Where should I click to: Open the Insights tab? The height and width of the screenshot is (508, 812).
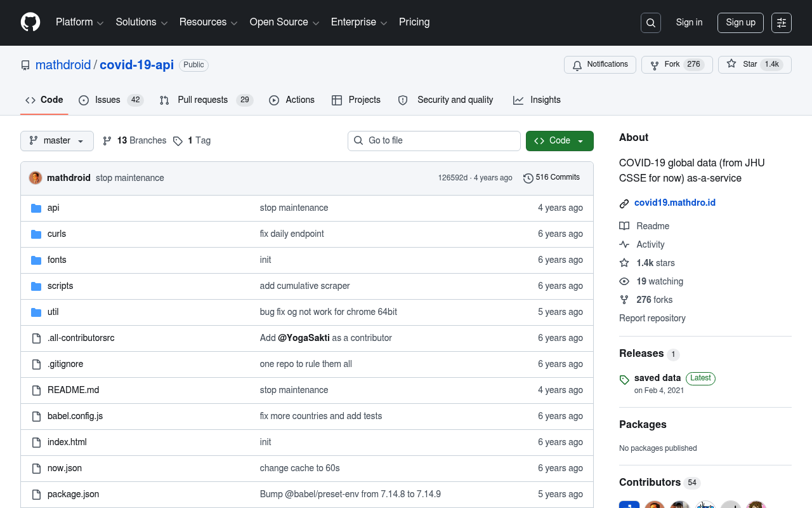point(537,100)
